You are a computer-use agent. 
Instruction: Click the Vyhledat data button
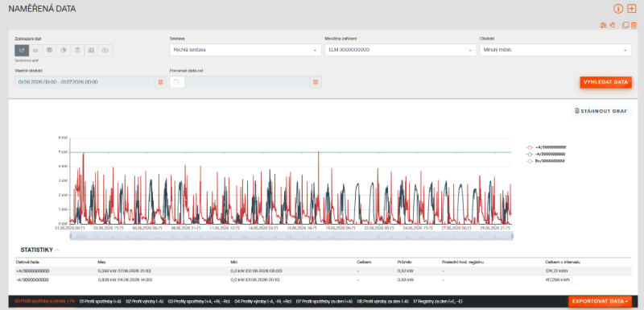pos(606,82)
